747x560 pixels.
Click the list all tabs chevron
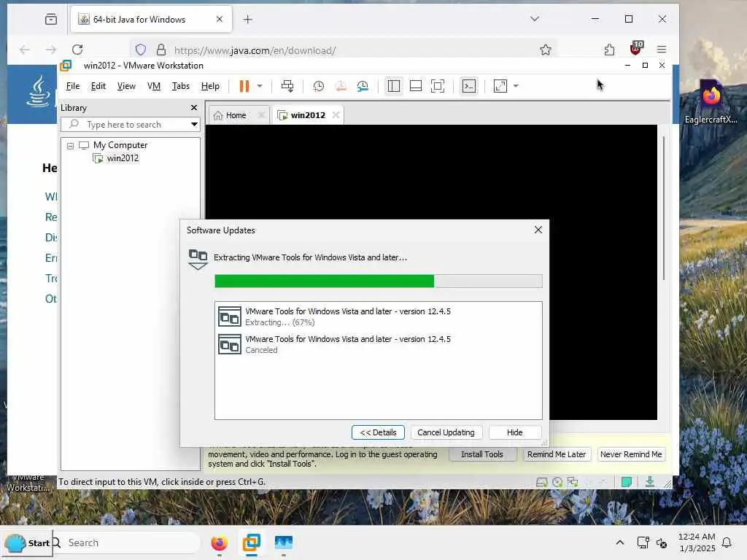(x=535, y=19)
